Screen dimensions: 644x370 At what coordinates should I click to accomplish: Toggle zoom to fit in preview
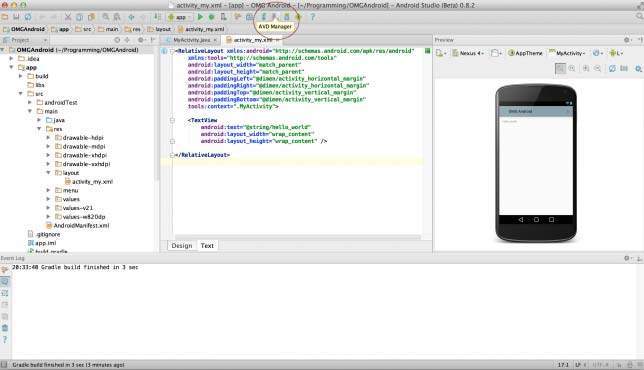pos(560,69)
